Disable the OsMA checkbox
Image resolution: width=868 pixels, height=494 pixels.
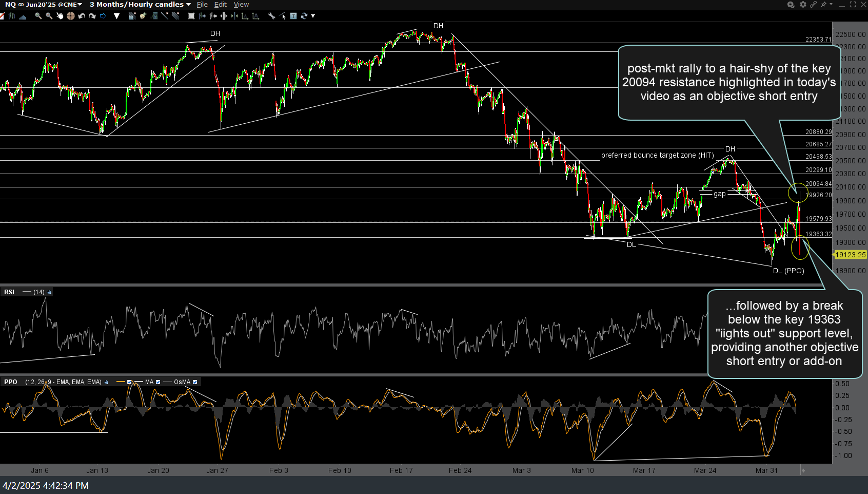(195, 382)
